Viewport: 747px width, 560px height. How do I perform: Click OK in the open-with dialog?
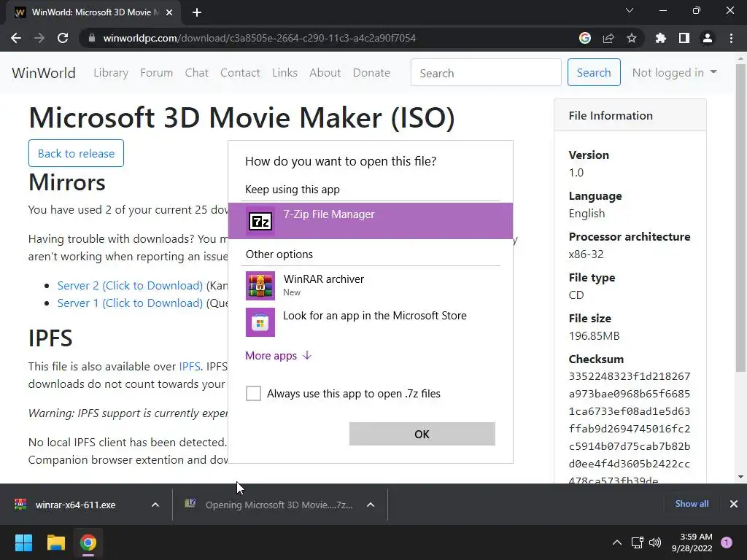(422, 434)
